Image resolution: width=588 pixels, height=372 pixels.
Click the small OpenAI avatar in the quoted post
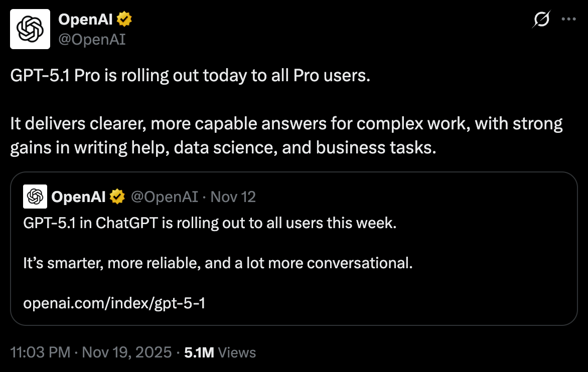coord(35,197)
